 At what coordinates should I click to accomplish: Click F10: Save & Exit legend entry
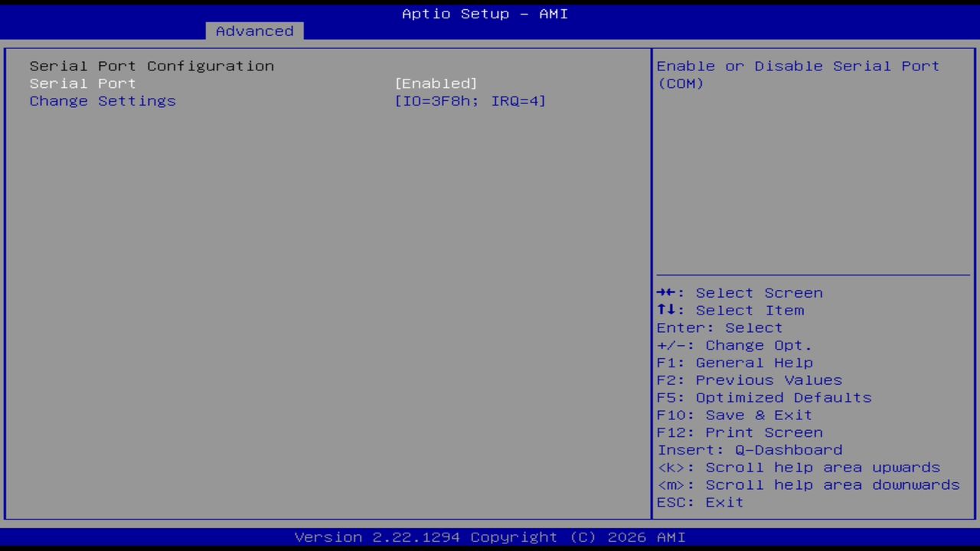pos(733,415)
